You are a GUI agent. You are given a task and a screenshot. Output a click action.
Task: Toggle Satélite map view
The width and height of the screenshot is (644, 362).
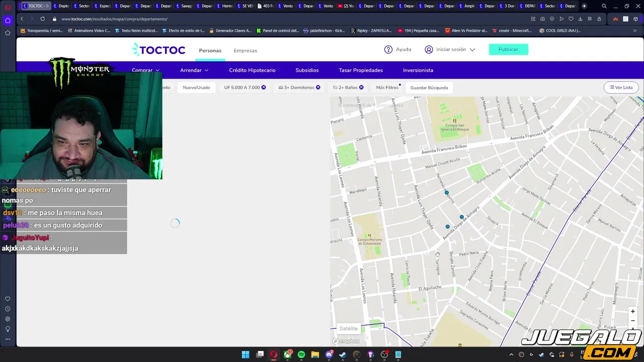point(349,328)
